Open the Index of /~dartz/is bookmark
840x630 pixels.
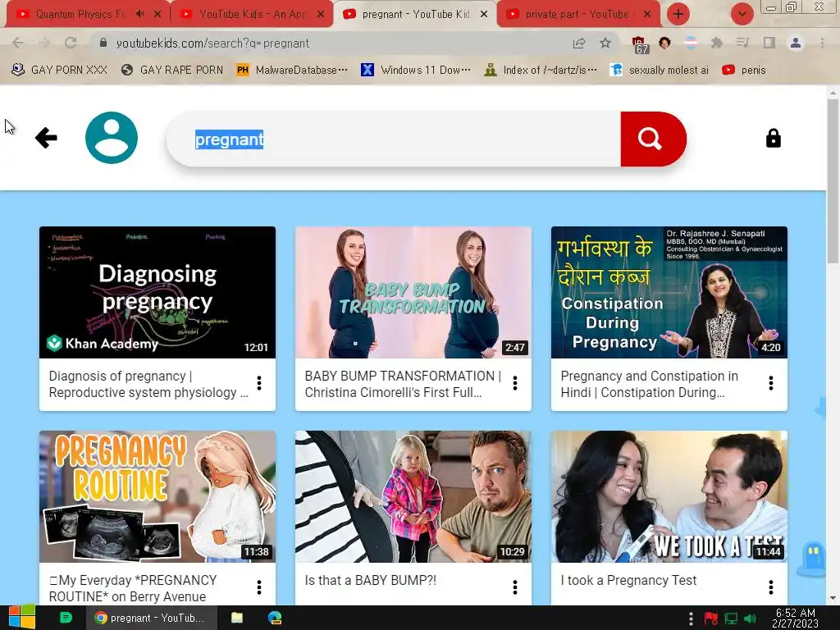click(x=540, y=70)
